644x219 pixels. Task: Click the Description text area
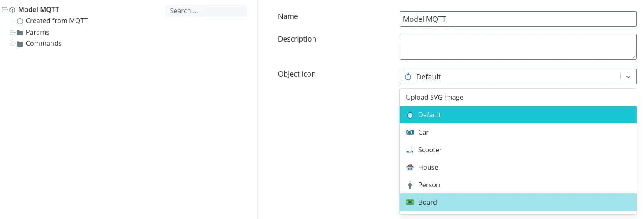517,47
